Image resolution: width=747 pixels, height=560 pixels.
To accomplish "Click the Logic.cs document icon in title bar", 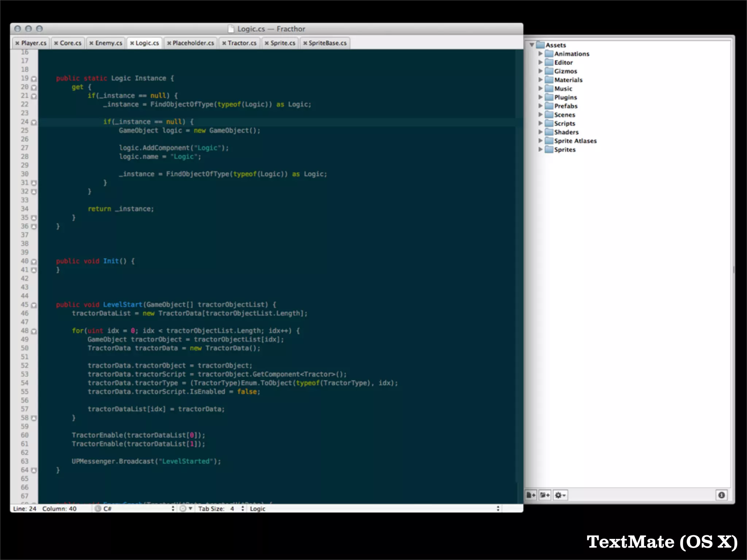I will click(231, 29).
